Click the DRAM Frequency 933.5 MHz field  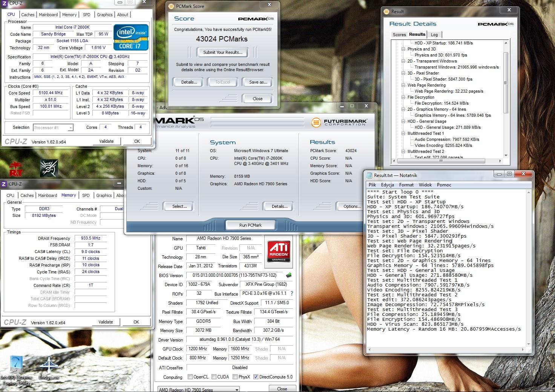coord(91,238)
